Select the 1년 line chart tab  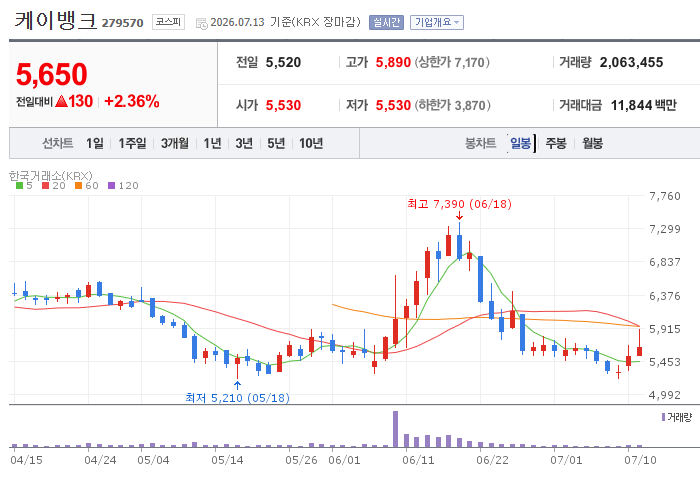coord(212,143)
